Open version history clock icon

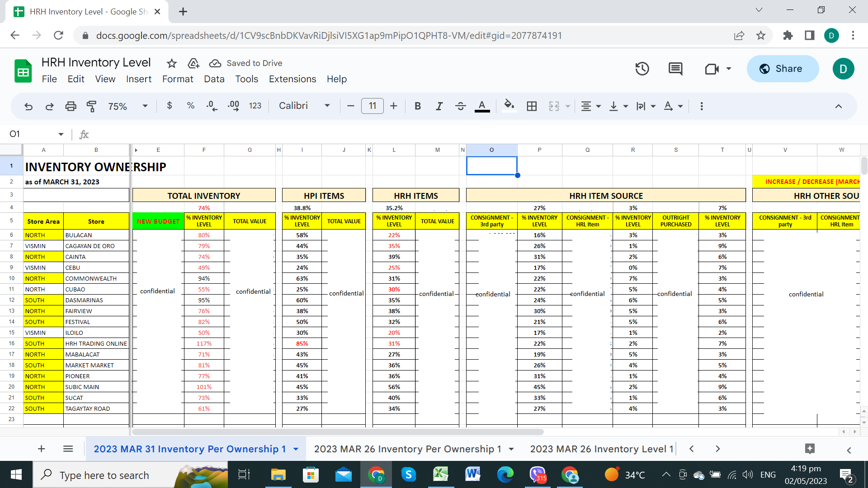642,69
